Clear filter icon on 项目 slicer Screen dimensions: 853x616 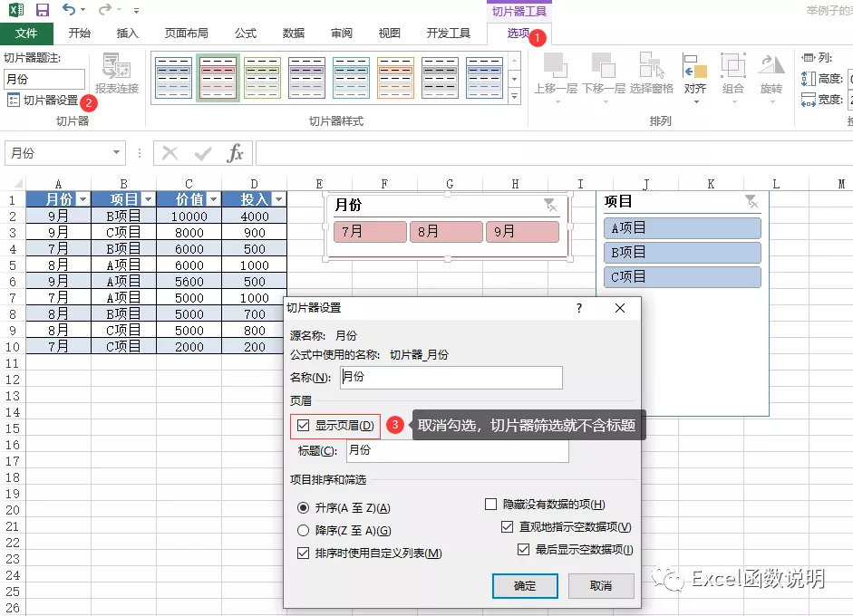[x=751, y=202]
